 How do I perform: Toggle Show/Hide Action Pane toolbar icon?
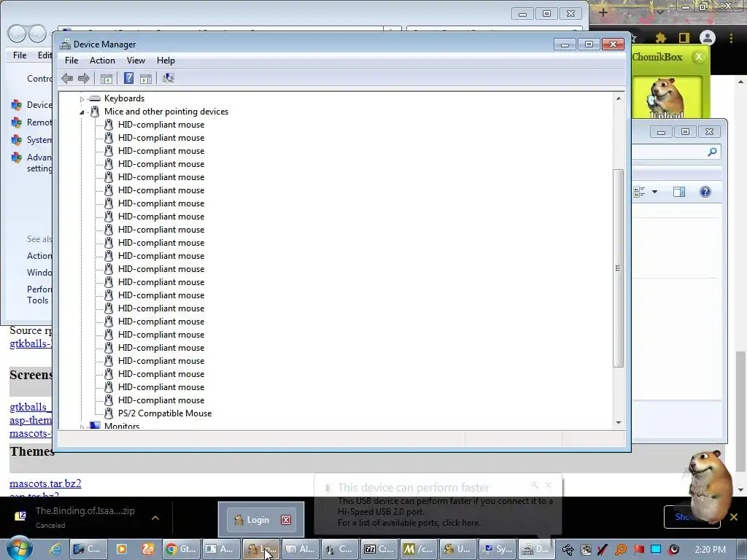pyautogui.click(x=146, y=79)
